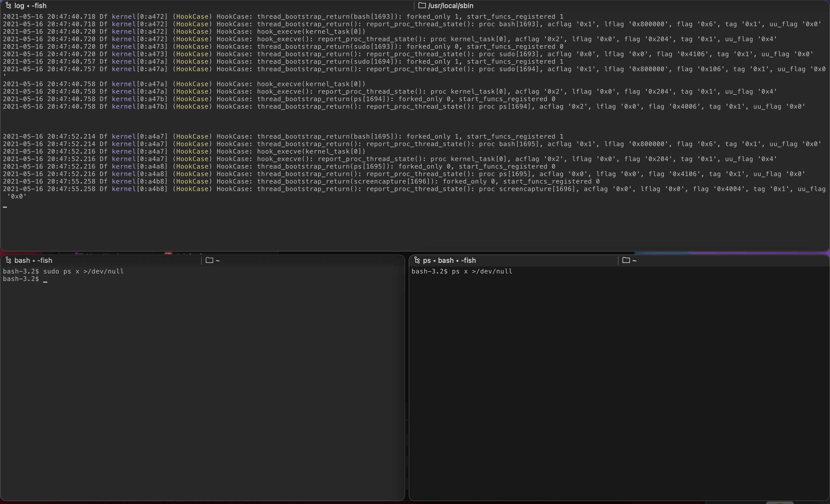The height and width of the screenshot is (504, 830).
Task: Open the folder icon beside /usr/local/sbin
Action: pyautogui.click(x=422, y=5)
